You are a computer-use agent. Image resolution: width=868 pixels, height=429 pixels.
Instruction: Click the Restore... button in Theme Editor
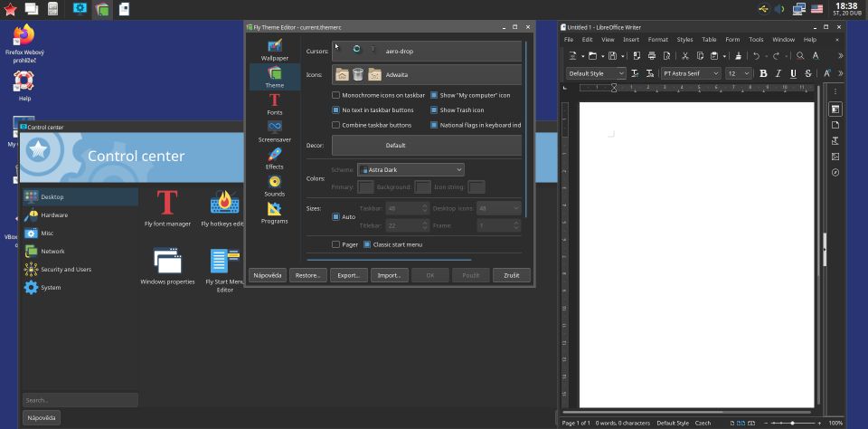pos(307,275)
